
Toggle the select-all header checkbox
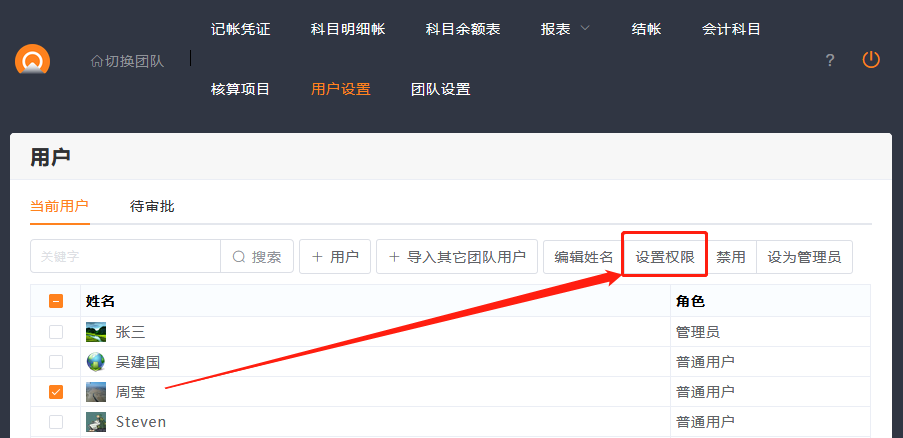(56, 301)
